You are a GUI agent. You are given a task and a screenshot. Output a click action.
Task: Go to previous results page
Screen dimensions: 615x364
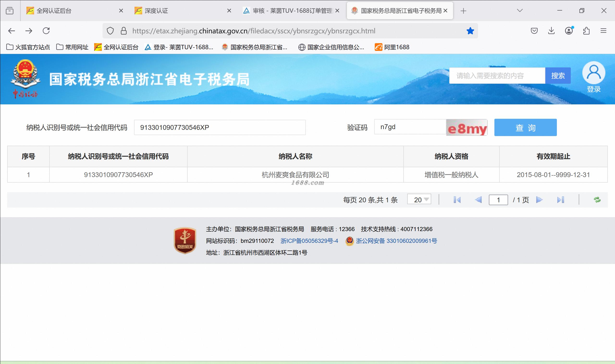(x=478, y=200)
